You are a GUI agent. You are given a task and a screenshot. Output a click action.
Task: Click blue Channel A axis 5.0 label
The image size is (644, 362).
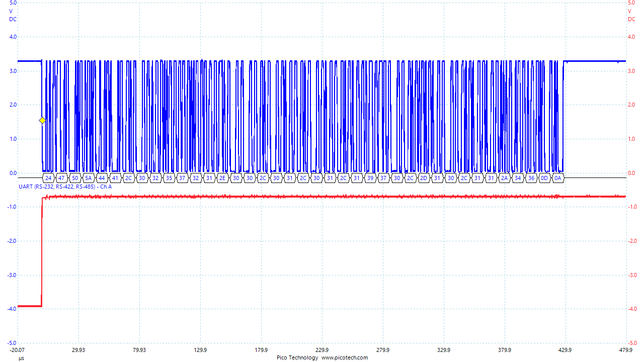click(x=13, y=3)
